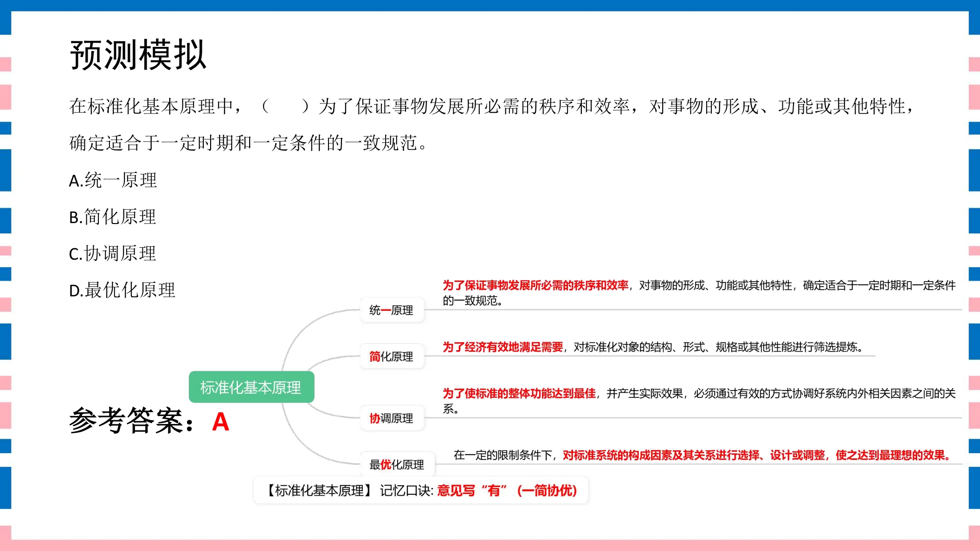Click the 最优化原理 mind map node
This screenshot has width=980, height=551.
tap(397, 464)
